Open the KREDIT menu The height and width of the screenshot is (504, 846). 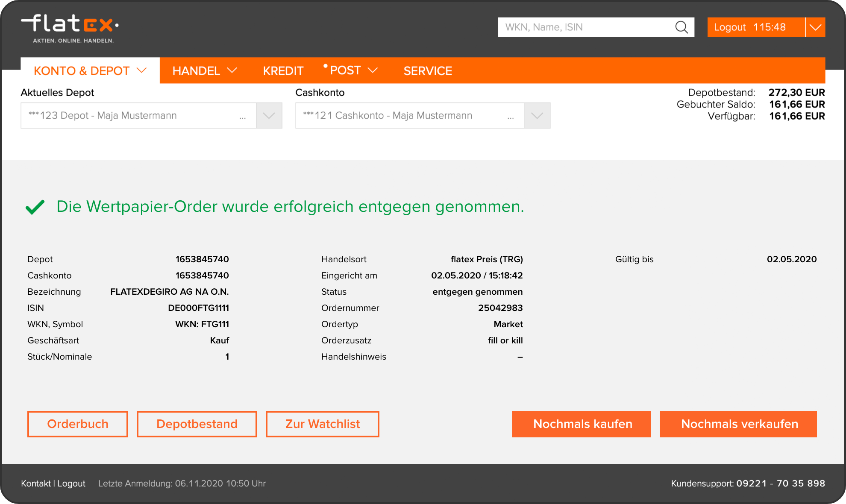[283, 70]
